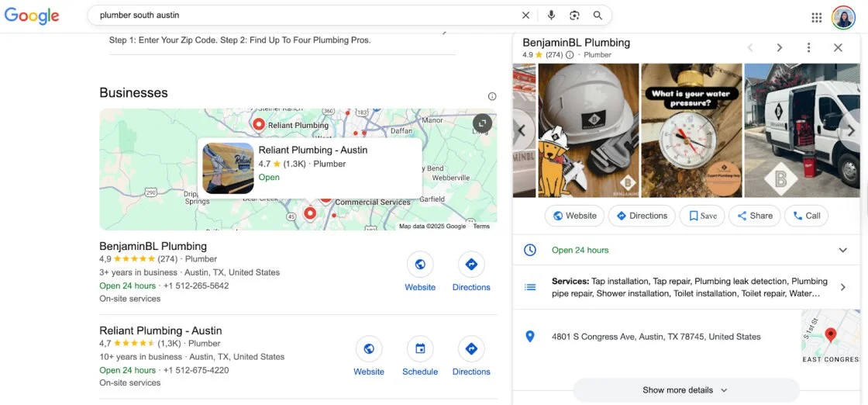Click the services list icon
This screenshot has height=405, width=868.
pos(530,287)
